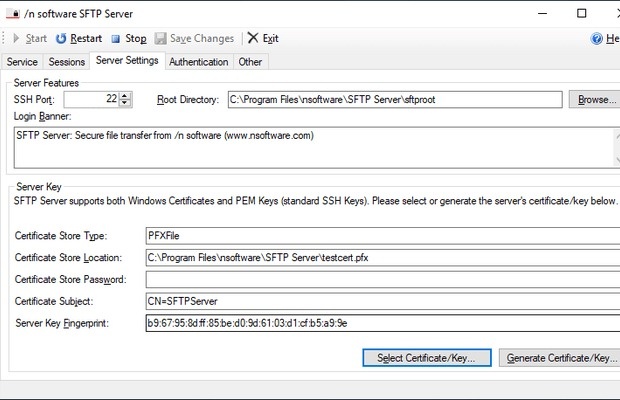Click the toolbar drag grip handle
Screen dimensions: 620x400
click(x=4, y=38)
